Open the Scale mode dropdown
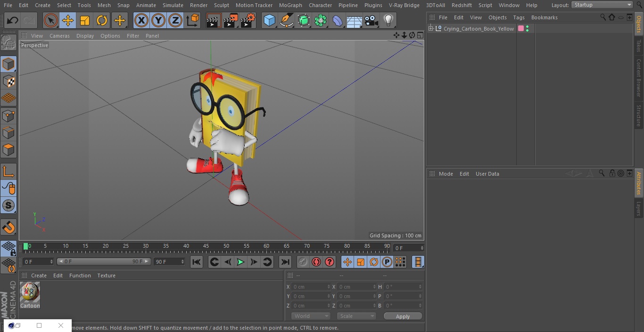The width and height of the screenshot is (644, 332). [356, 316]
